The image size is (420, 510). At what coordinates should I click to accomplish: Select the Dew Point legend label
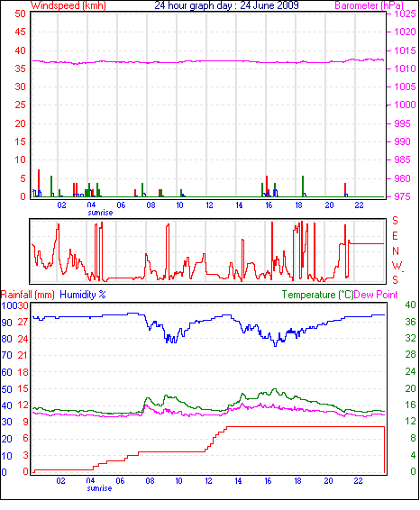tap(376, 295)
